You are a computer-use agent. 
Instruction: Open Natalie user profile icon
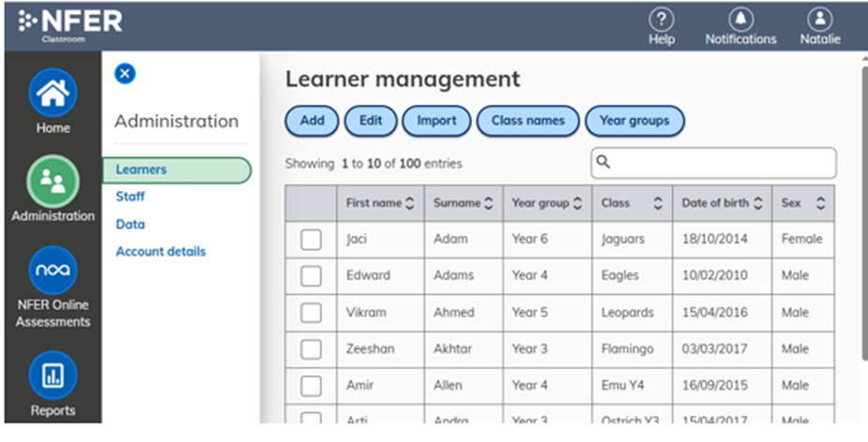(x=820, y=20)
